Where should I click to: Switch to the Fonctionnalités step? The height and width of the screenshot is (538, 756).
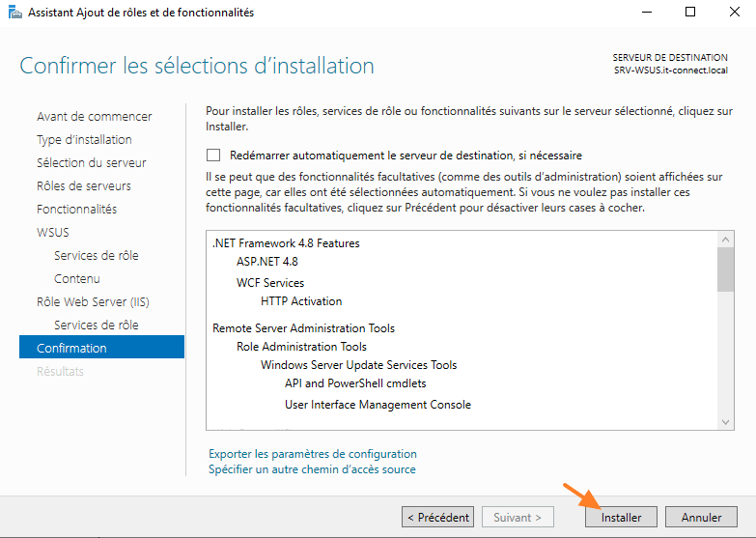pyautogui.click(x=76, y=209)
